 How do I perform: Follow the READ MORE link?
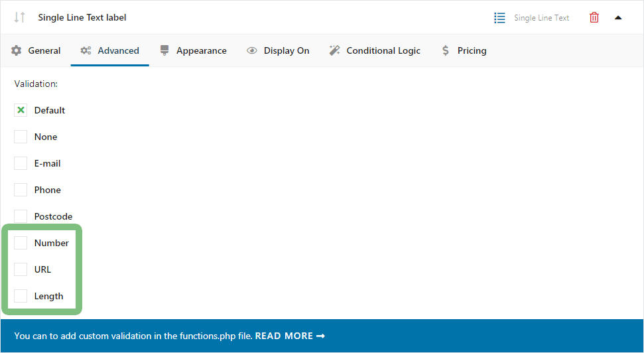[290, 336]
